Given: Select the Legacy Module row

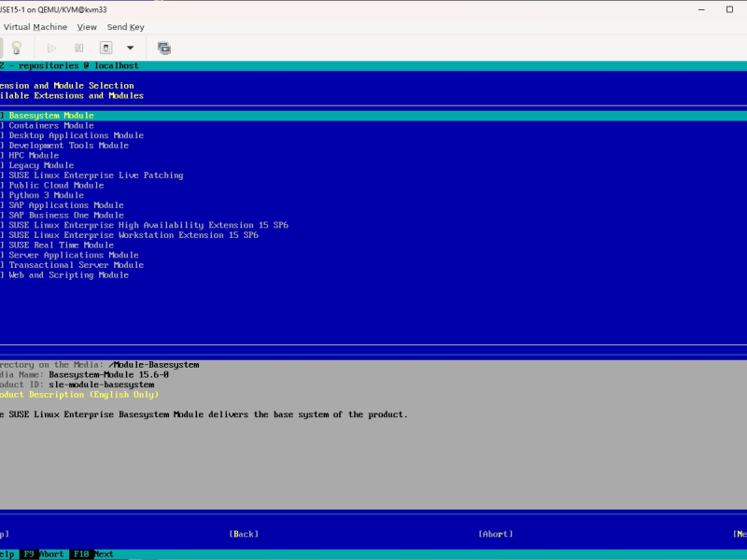Looking at the screenshot, I should coord(373,165).
